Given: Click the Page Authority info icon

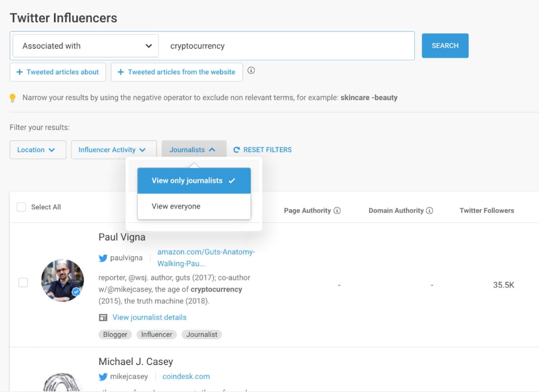Looking at the screenshot, I should coord(337,210).
